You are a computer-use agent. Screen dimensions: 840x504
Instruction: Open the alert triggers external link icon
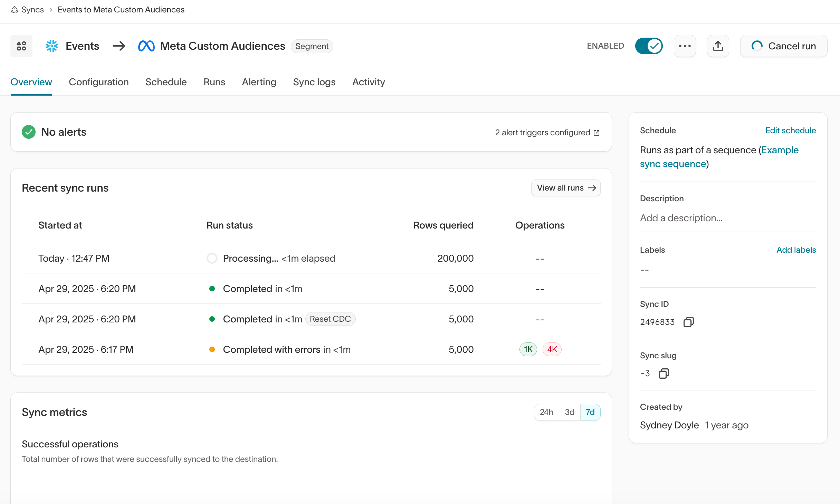point(596,133)
